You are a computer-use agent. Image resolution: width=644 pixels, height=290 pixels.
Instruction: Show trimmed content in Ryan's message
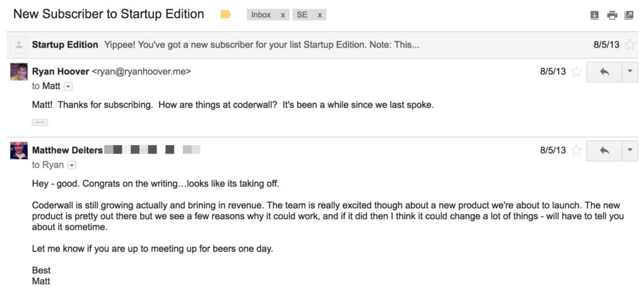[40, 122]
